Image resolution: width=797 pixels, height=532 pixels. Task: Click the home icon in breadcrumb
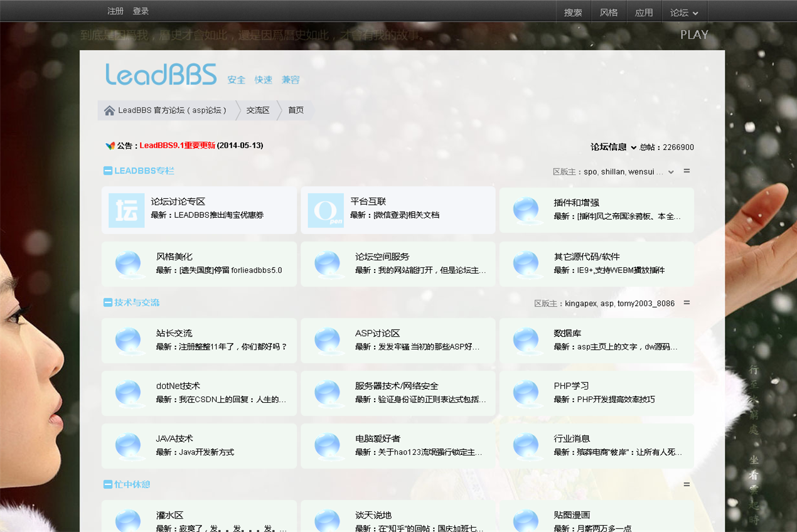pyautogui.click(x=109, y=110)
